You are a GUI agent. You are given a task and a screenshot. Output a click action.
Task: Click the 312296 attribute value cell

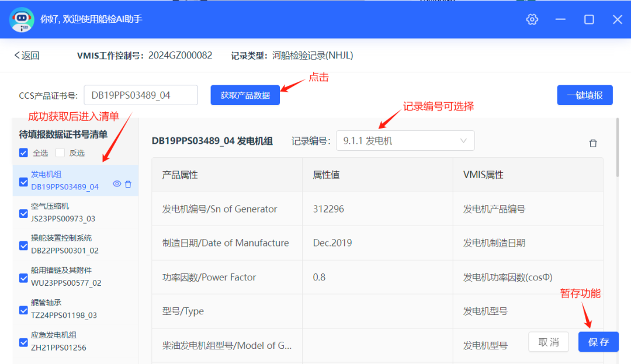pyautogui.click(x=377, y=209)
